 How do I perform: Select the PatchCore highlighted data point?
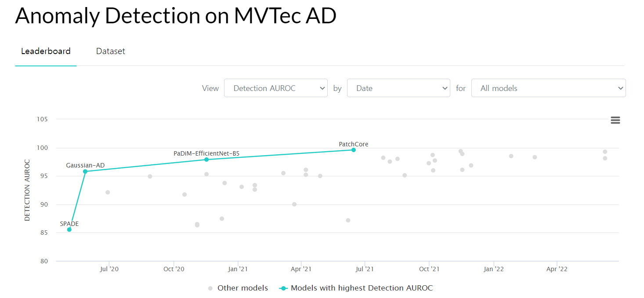click(353, 150)
